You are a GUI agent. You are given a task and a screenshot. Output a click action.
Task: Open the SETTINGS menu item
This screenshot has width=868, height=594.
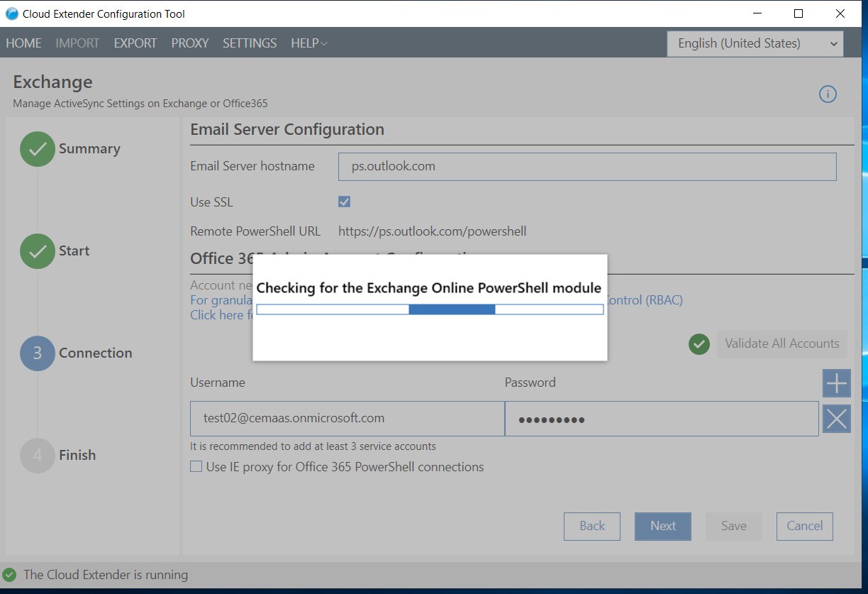coord(249,43)
